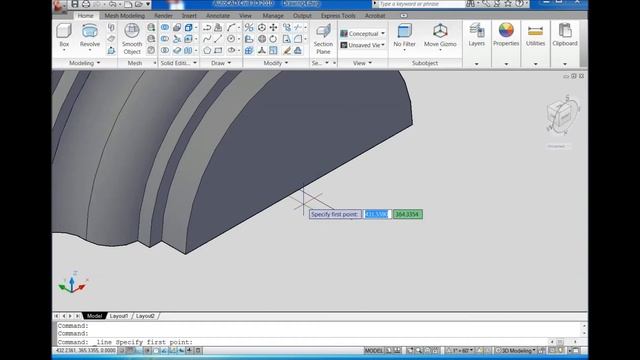Switch to the Layout2 tab

[x=145, y=316]
